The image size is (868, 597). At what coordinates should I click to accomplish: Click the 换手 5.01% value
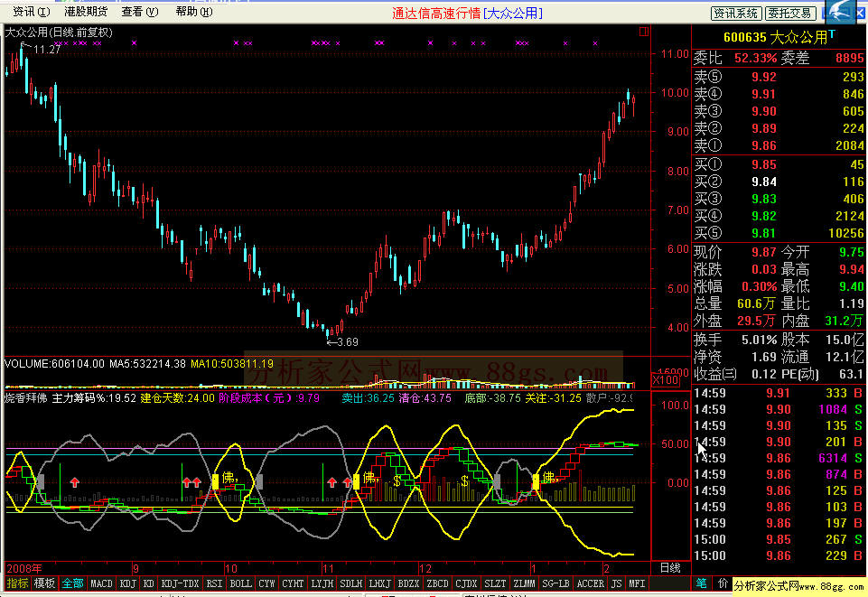pos(760,340)
